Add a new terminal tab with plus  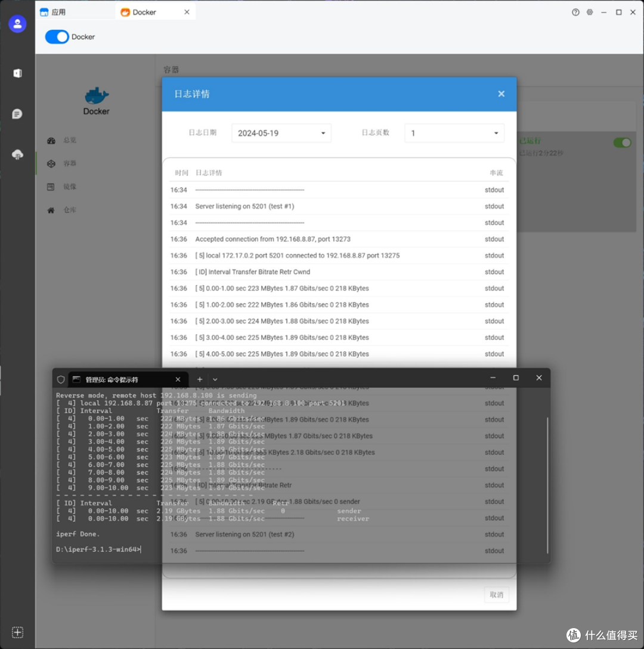(x=200, y=379)
